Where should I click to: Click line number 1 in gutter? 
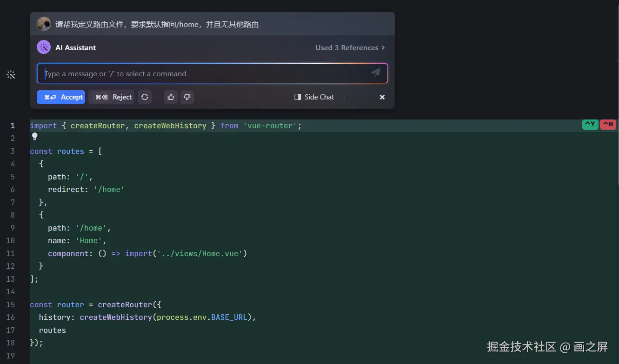pyautogui.click(x=13, y=126)
